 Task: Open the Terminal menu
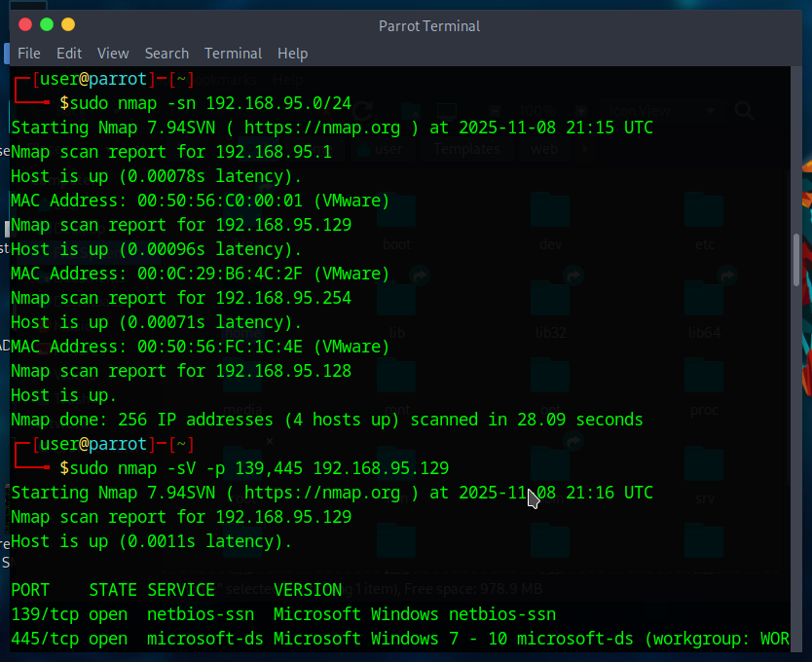pyautogui.click(x=233, y=54)
